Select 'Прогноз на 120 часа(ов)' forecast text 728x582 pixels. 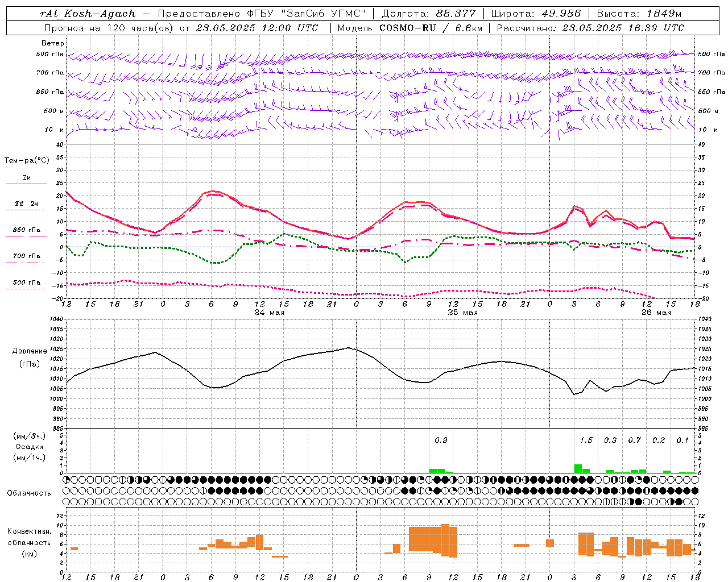(110, 28)
